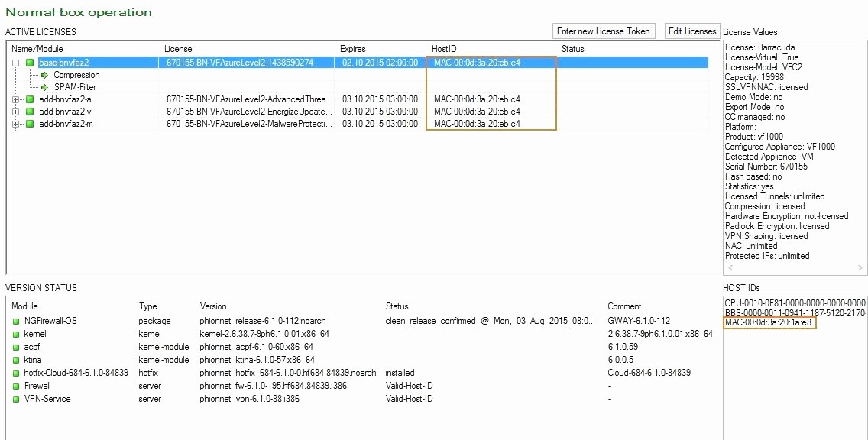
Task: Click the green arrow icon next to SPAM-Filter
Action: (45, 87)
